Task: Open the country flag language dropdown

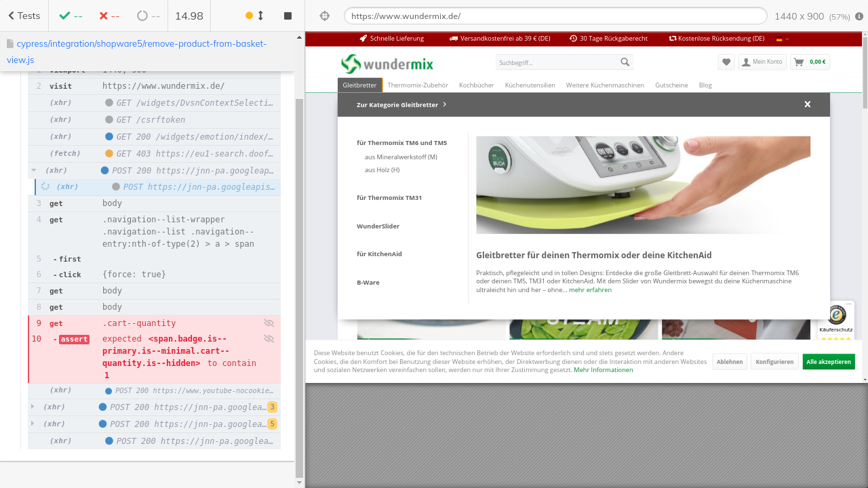Action: (783, 39)
